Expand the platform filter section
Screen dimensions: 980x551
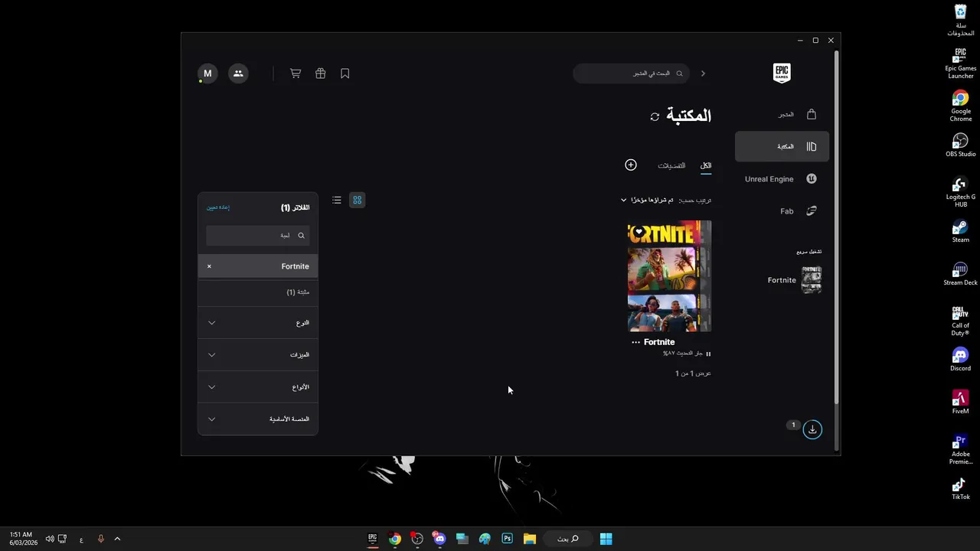258,419
